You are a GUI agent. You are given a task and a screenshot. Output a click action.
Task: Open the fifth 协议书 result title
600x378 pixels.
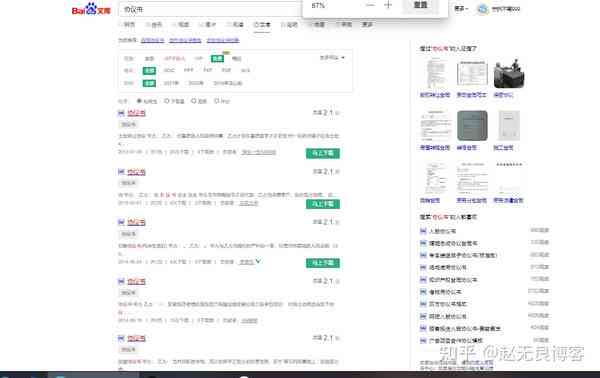136,339
